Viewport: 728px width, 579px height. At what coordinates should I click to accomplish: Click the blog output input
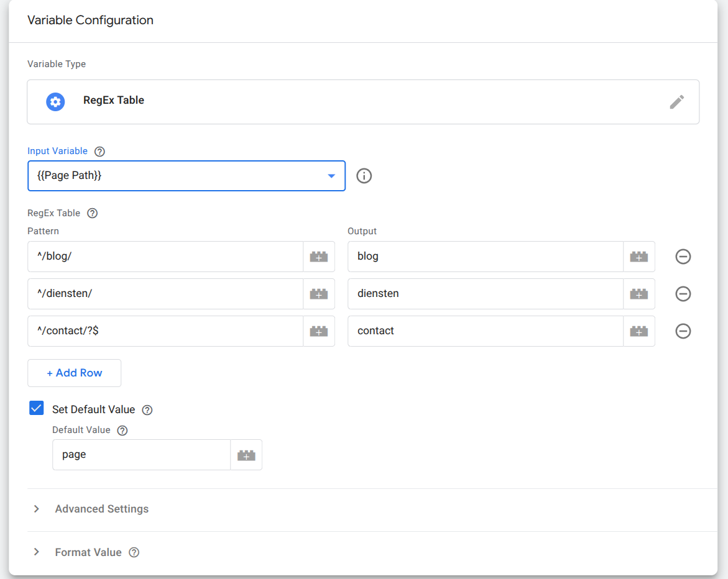pos(485,257)
